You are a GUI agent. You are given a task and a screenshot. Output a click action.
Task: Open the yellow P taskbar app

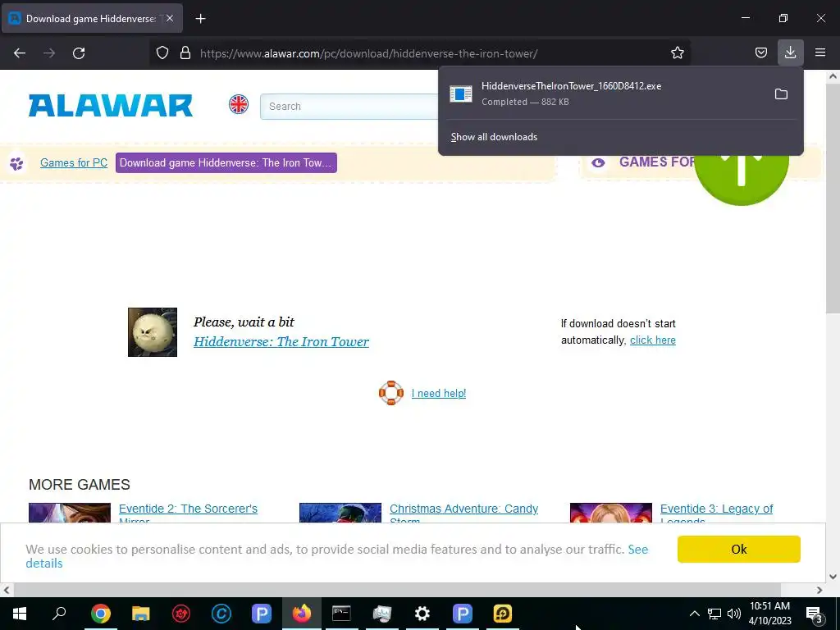(503, 614)
